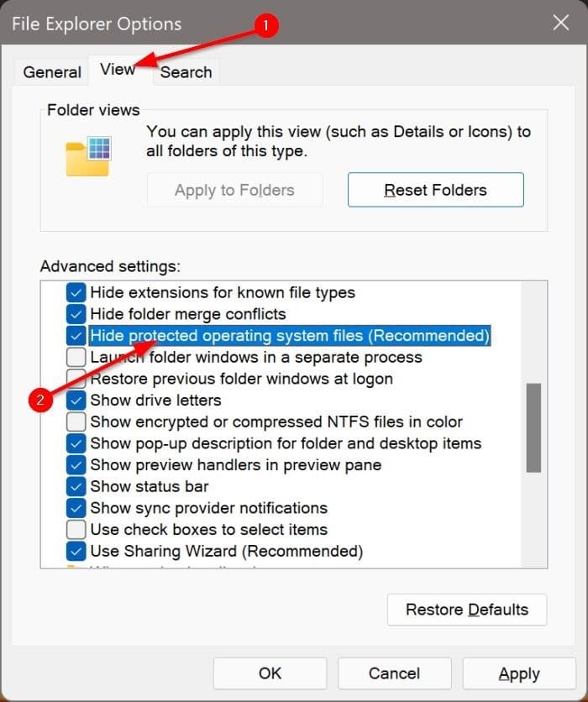Click the Reset Folders button
Screen dimensions: 588x702
(435, 190)
